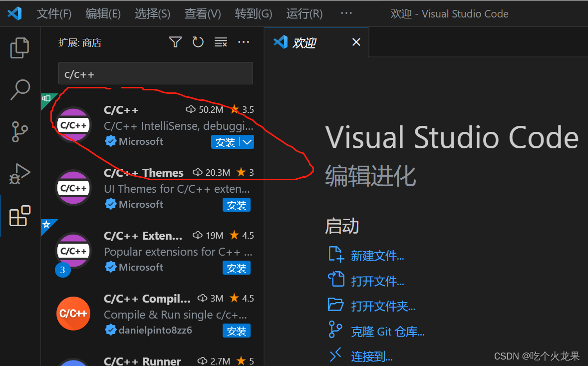Focus the extension search box containing c/c++
Viewport: 588px width, 366px height.
tap(156, 73)
